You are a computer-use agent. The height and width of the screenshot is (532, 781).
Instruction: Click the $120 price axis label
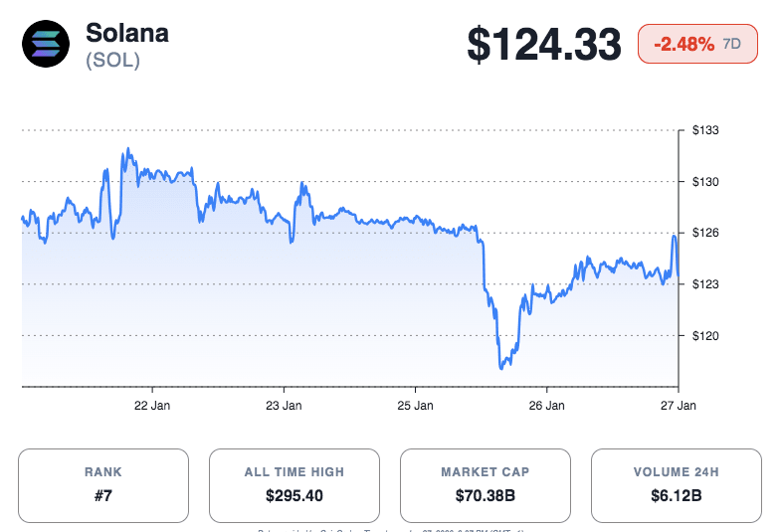705,336
